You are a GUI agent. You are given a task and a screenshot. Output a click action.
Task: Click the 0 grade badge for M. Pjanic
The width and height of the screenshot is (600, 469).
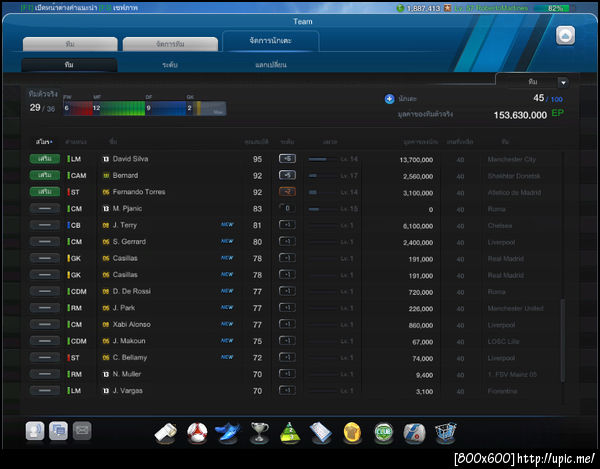(287, 208)
